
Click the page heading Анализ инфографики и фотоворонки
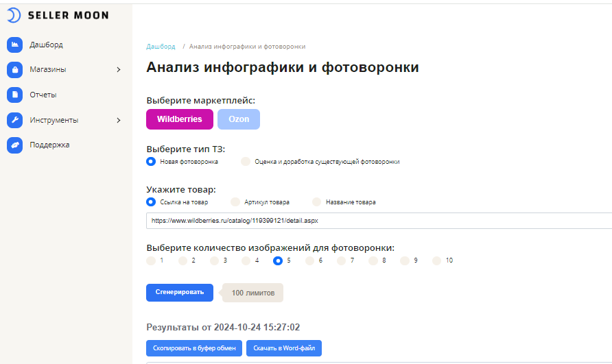[283, 67]
